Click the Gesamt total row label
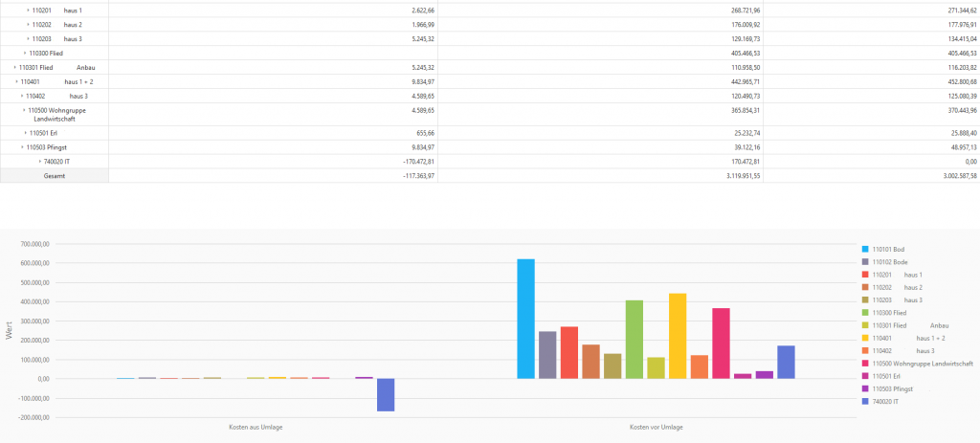Screen dimensions: 980x443 [x=55, y=176]
